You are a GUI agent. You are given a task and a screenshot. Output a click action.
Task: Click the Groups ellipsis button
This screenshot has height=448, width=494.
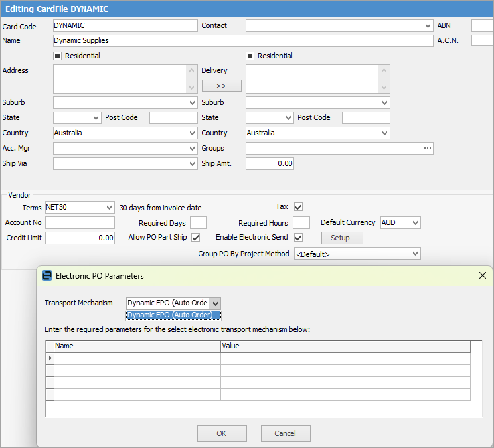coord(427,148)
